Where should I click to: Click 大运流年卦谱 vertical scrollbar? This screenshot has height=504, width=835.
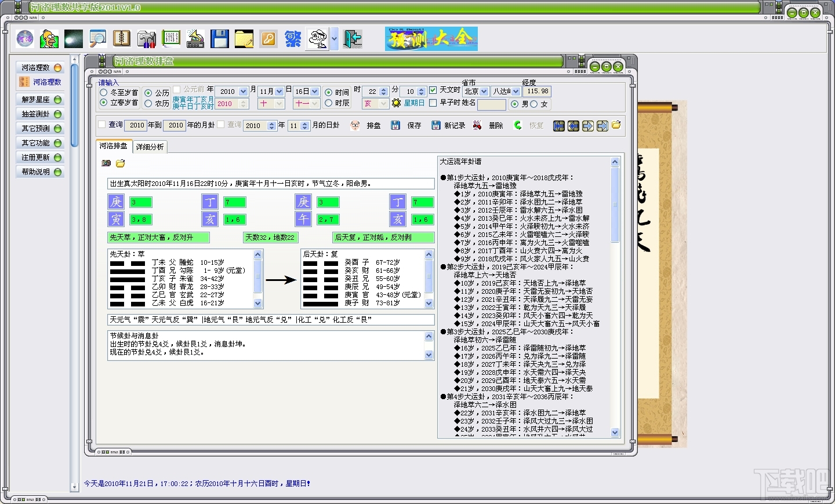pyautogui.click(x=615, y=297)
